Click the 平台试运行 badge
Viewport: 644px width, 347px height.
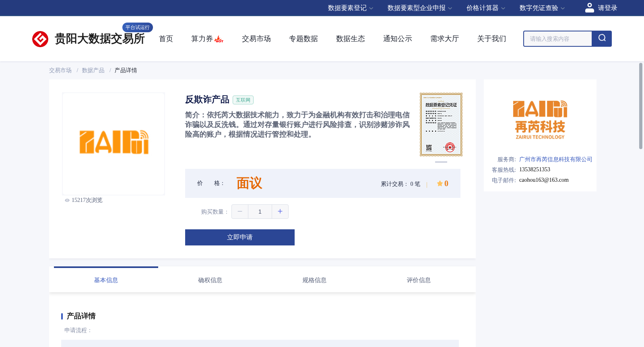pos(138,27)
